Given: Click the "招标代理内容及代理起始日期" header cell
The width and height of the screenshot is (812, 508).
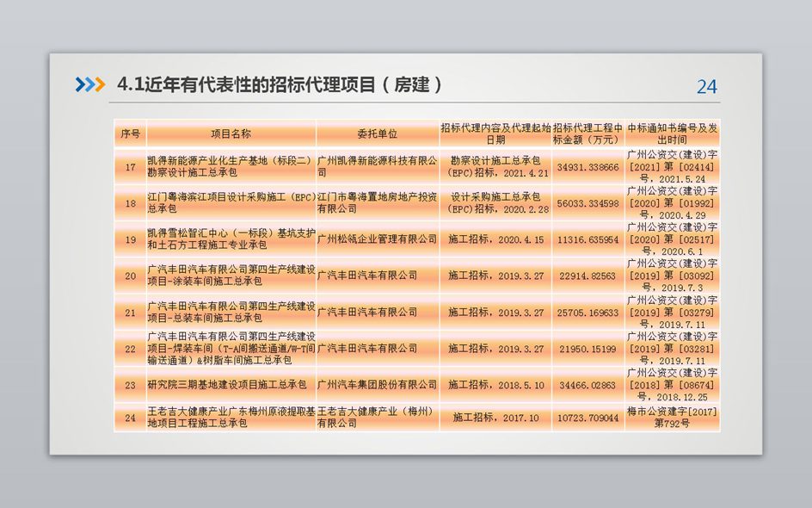Looking at the screenshot, I should click(x=495, y=133).
